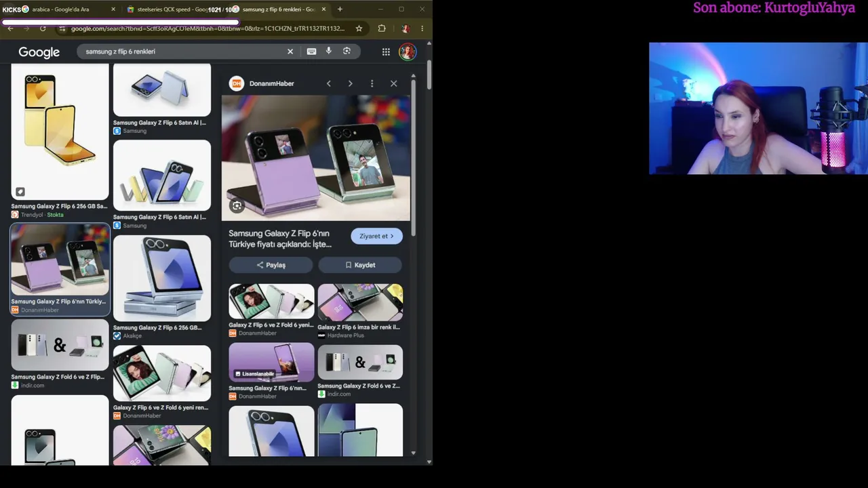
Task: Go back using the browser back arrow
Action: [x=10, y=28]
